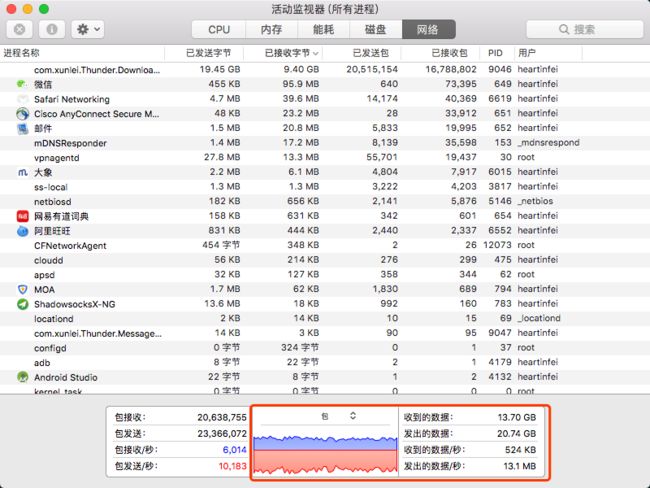Select the 邮件 Mail app icon
The height and width of the screenshot is (488, 650).
(22, 129)
